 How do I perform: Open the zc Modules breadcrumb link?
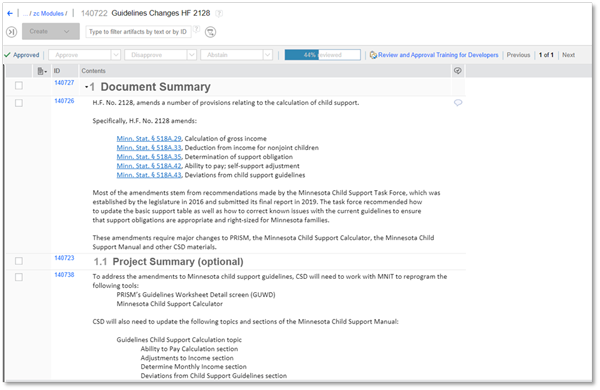[x=48, y=13]
